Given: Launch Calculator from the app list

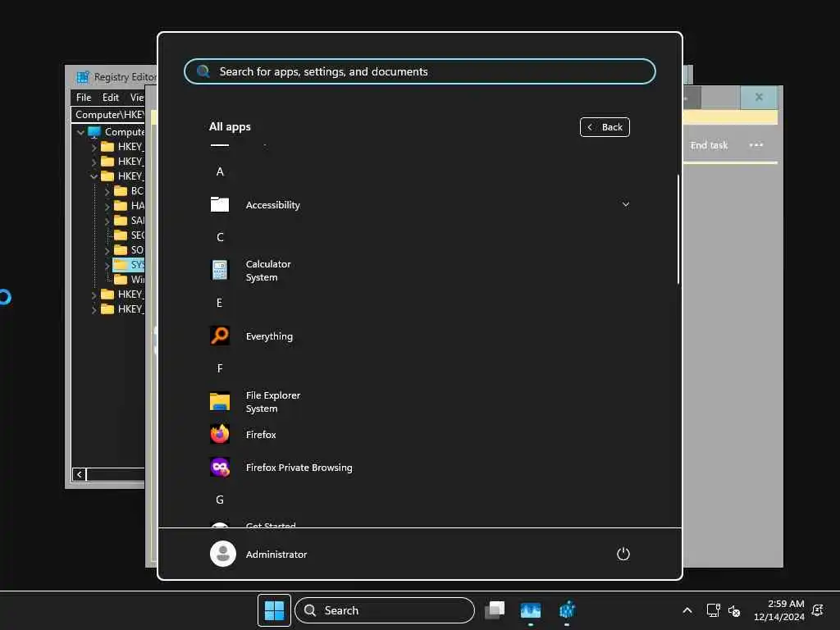Looking at the screenshot, I should click(419, 271).
